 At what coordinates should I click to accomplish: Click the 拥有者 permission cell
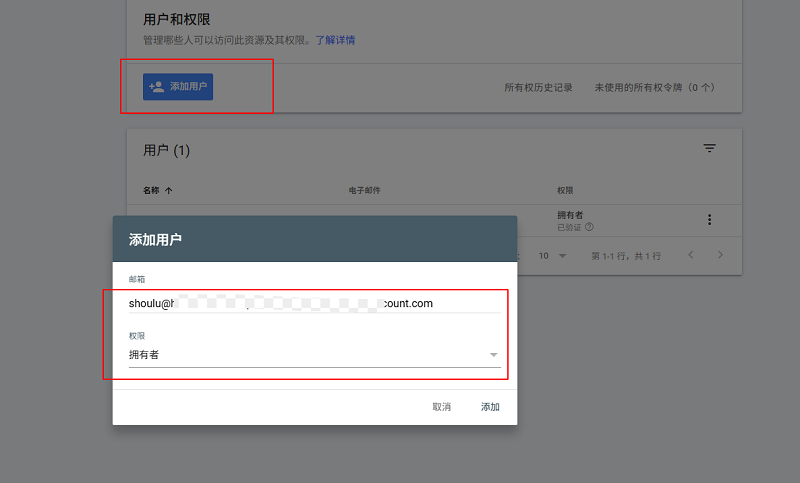coord(570,215)
